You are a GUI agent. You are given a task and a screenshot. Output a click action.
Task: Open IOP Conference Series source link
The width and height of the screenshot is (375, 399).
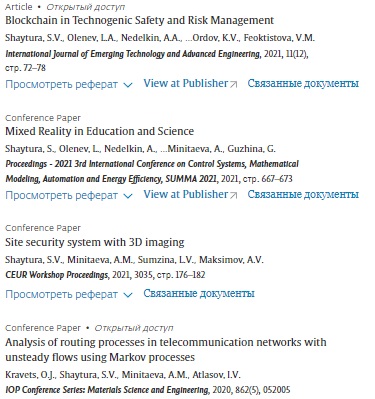(x=107, y=390)
